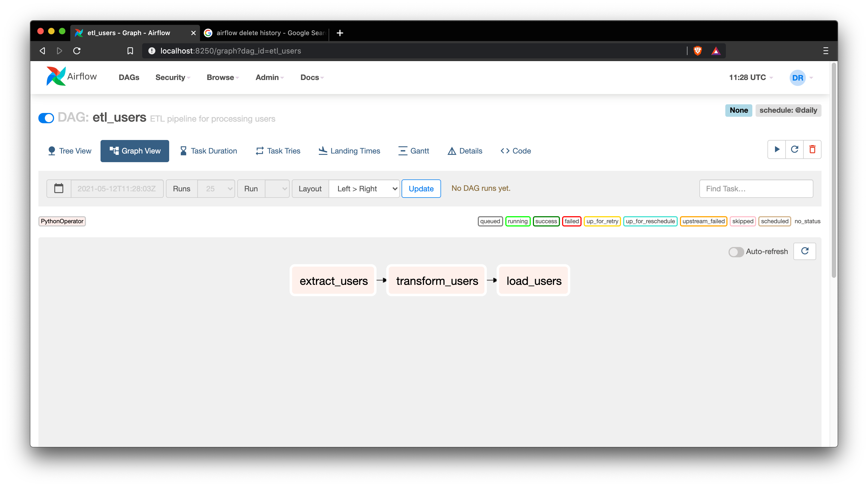Switch to the Gantt tab
Screen dimensions: 868x487
(414, 151)
